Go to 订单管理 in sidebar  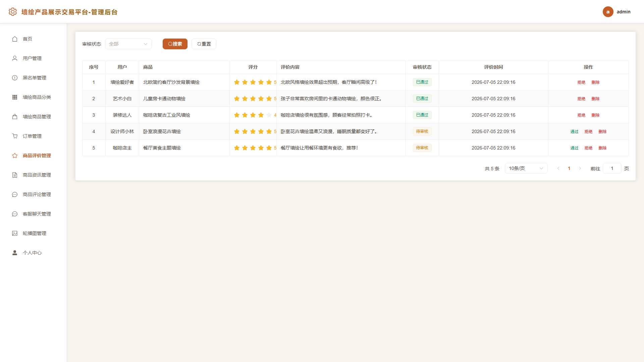coord(33,136)
